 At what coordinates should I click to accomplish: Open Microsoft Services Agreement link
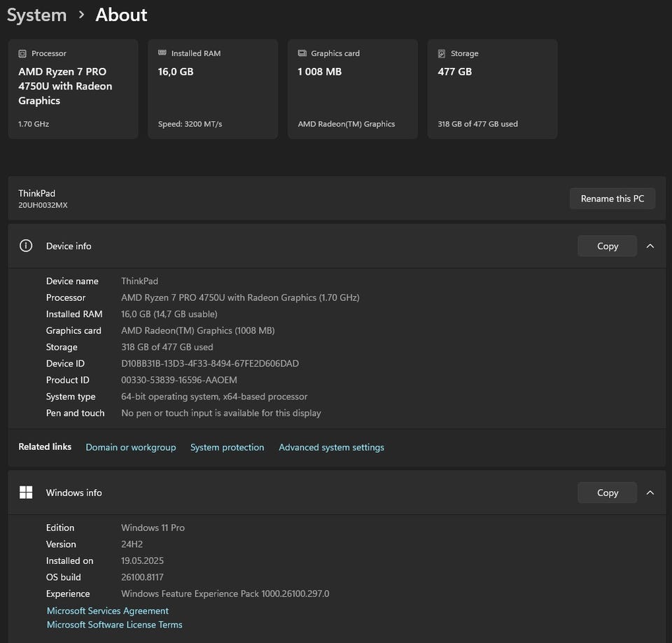tap(108, 611)
